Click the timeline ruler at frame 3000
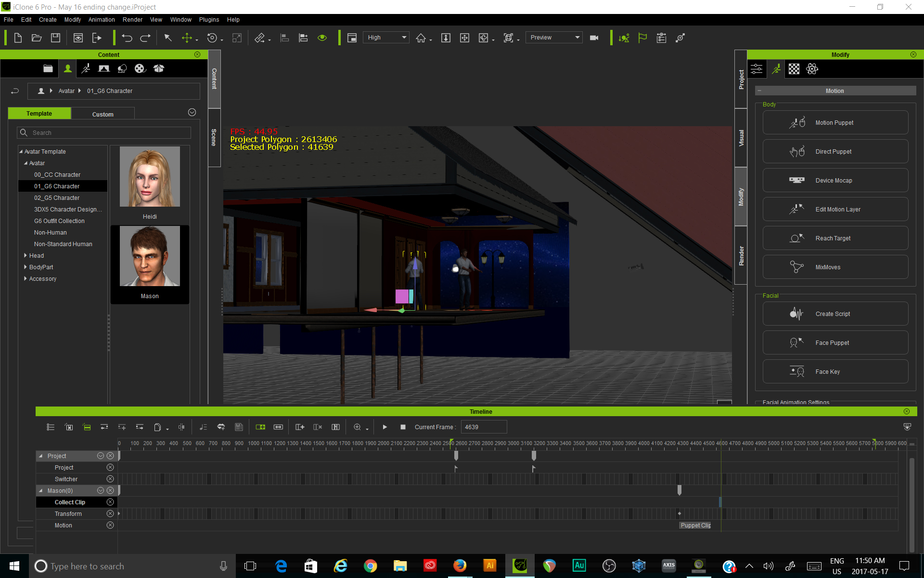The width and height of the screenshot is (924, 578). 513,444
